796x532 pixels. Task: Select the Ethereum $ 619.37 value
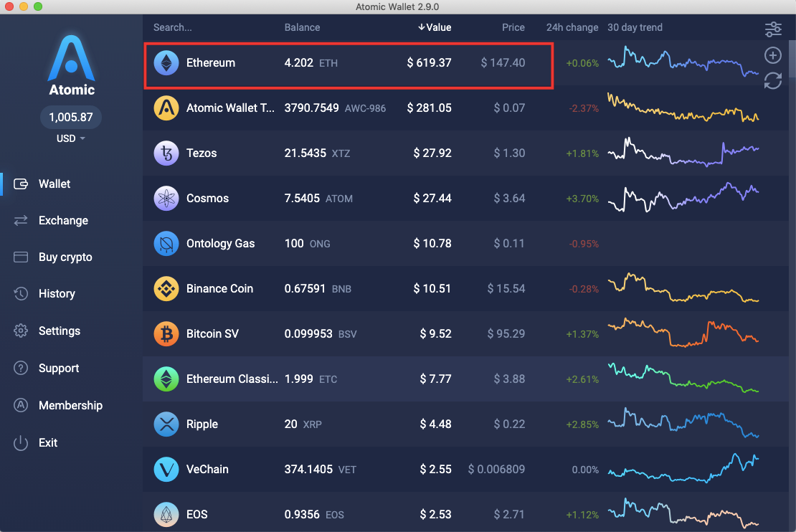(429, 63)
